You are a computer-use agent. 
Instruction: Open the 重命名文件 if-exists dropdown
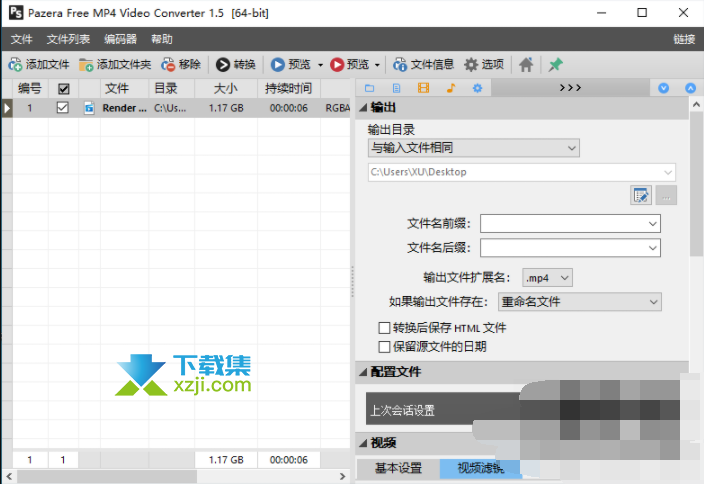[580, 302]
